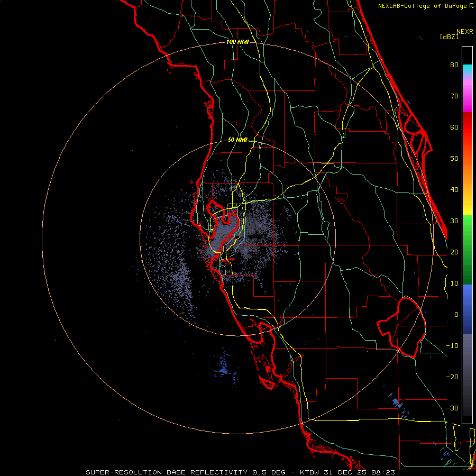Screen dimensions: 476x476
Task: Click the 100 NMI range ring label
Action: click(237, 42)
